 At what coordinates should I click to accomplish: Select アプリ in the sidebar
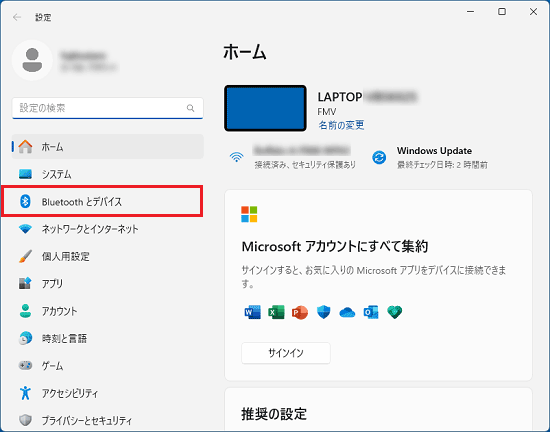108,283
